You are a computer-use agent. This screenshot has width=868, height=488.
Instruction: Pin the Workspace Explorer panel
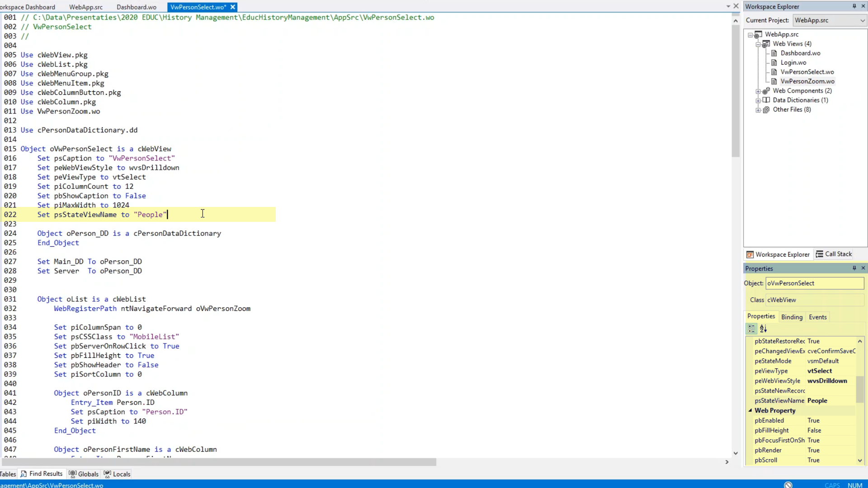pyautogui.click(x=854, y=6)
